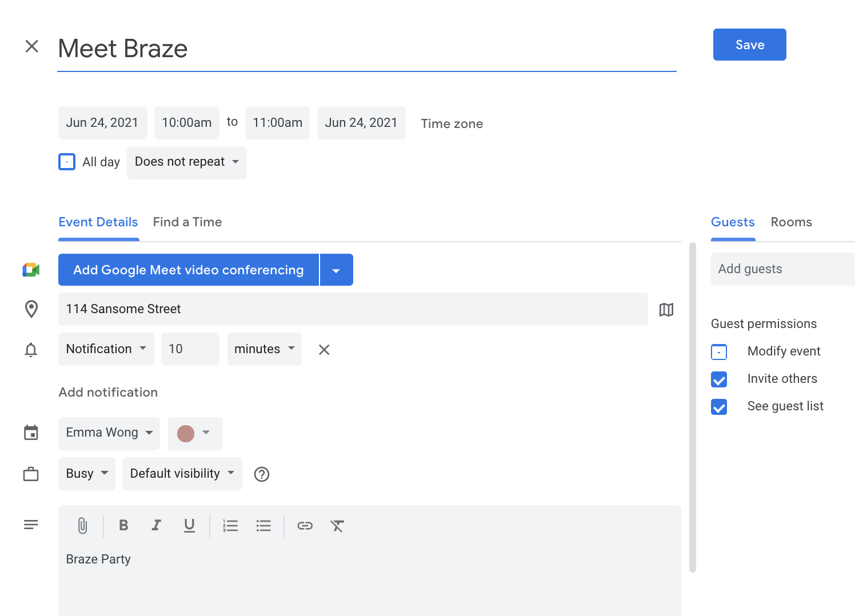855x616 pixels.
Task: Switch to the Find a Time tab
Action: (187, 222)
